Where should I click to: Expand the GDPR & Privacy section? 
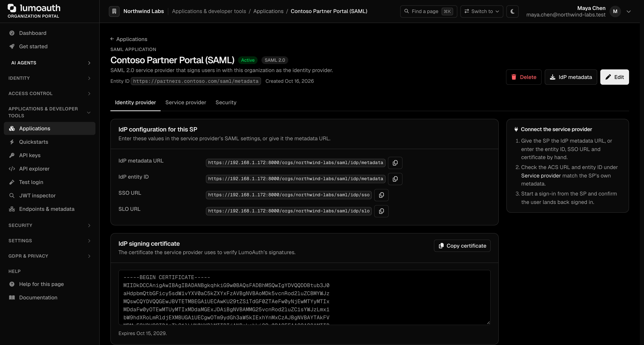coord(49,256)
